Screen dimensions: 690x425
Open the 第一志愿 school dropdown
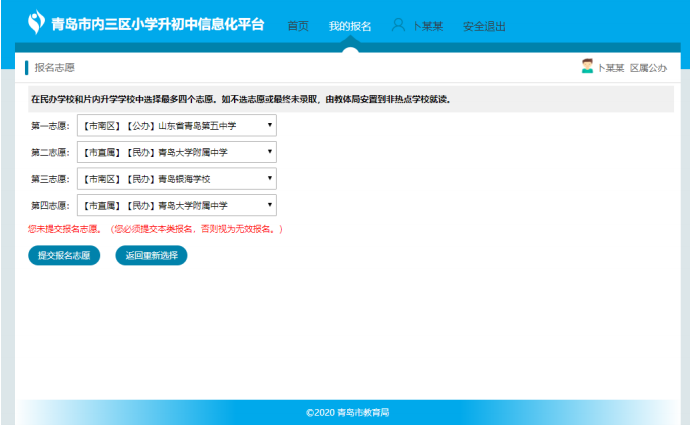tap(177, 125)
